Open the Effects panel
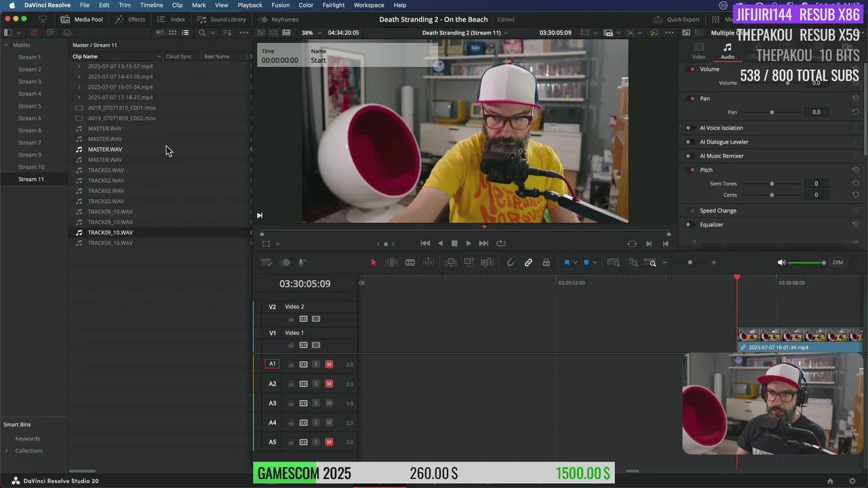Viewport: 868px width, 488px height. click(x=130, y=20)
